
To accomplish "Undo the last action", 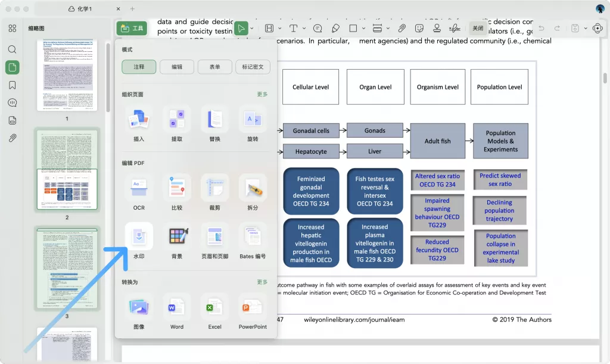I will pyautogui.click(x=541, y=28).
